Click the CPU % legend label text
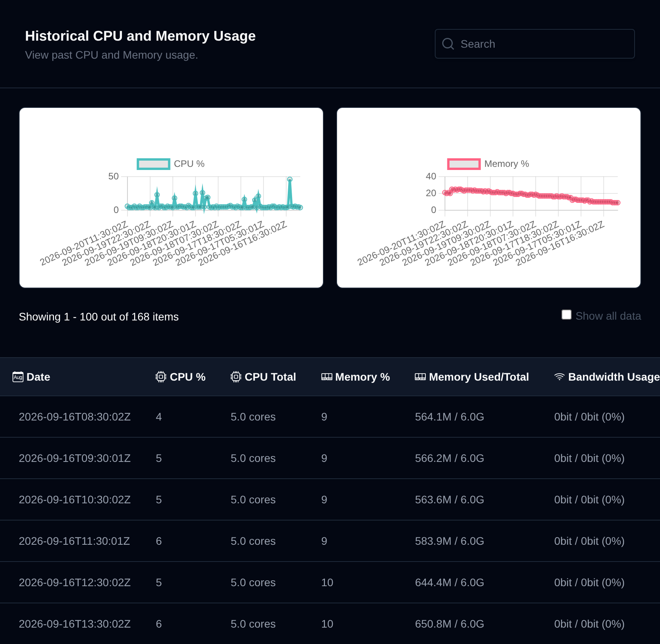Screen dimensions: 660x644 pyautogui.click(x=189, y=164)
